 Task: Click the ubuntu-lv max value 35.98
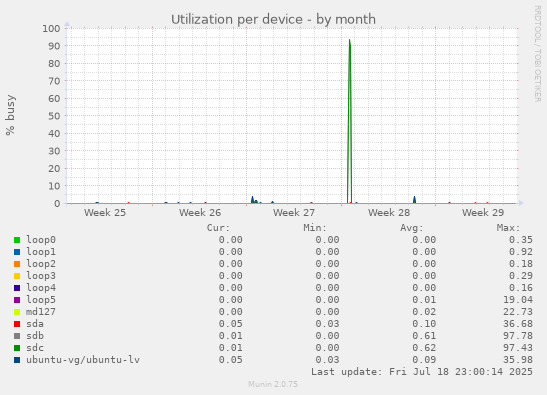click(518, 360)
